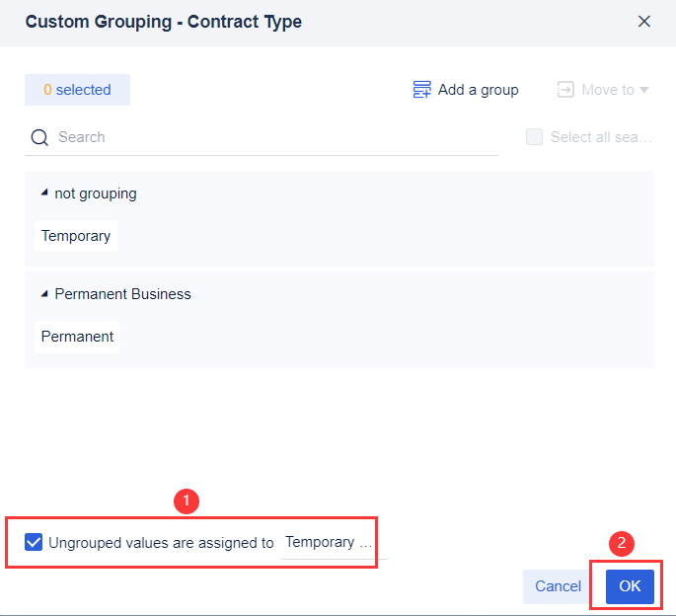This screenshot has width=676, height=616.
Task: Focus the Search input field
Action: [276, 137]
